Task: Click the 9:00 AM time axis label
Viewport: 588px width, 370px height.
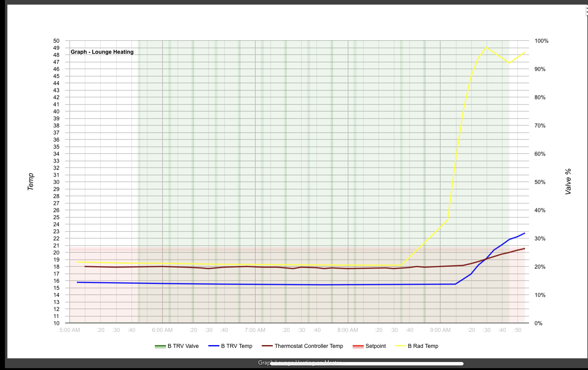Action: 440,330
